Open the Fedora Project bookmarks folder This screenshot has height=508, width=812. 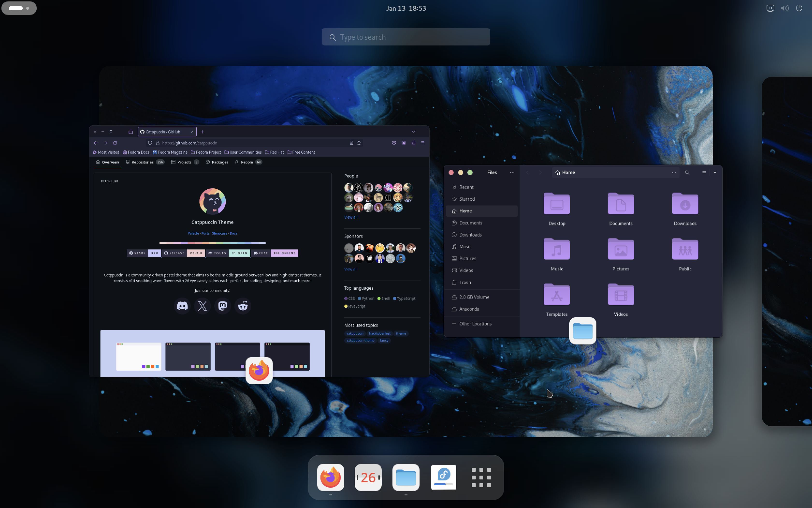(206, 152)
